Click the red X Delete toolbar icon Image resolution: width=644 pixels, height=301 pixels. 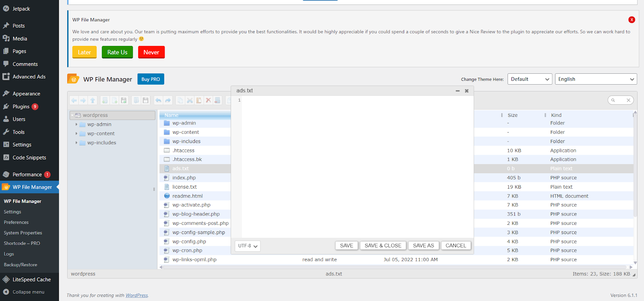(208, 100)
